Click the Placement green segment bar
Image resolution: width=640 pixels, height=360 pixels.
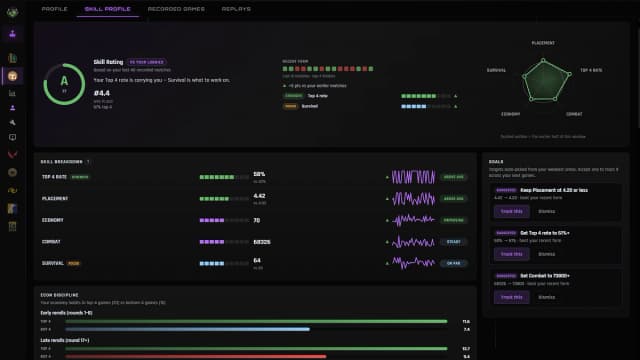click(224, 199)
